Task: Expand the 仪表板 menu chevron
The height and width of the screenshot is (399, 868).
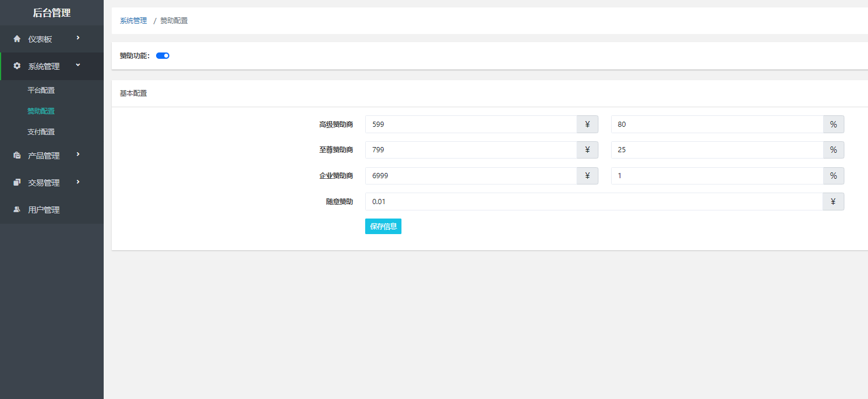Action: [78, 38]
